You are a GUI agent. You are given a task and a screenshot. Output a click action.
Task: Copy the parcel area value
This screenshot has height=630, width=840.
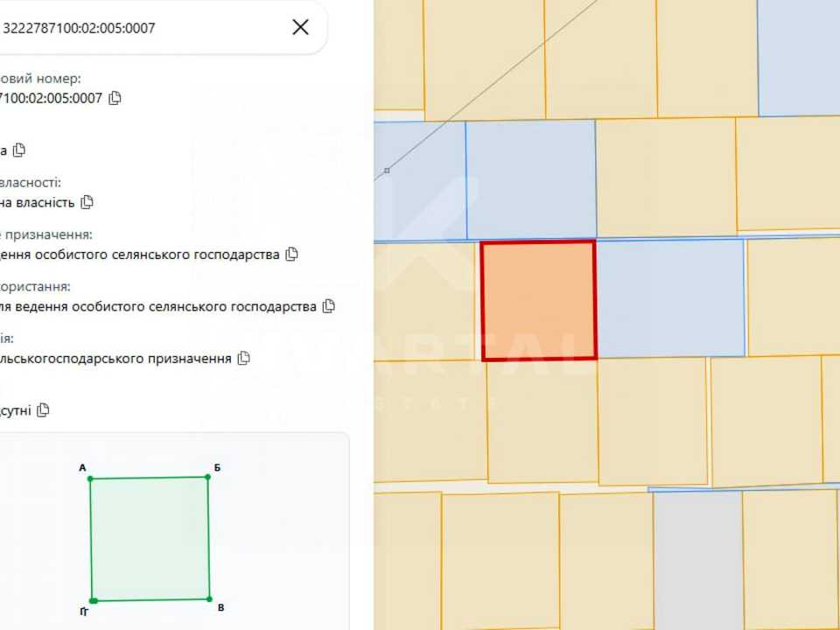point(19,150)
